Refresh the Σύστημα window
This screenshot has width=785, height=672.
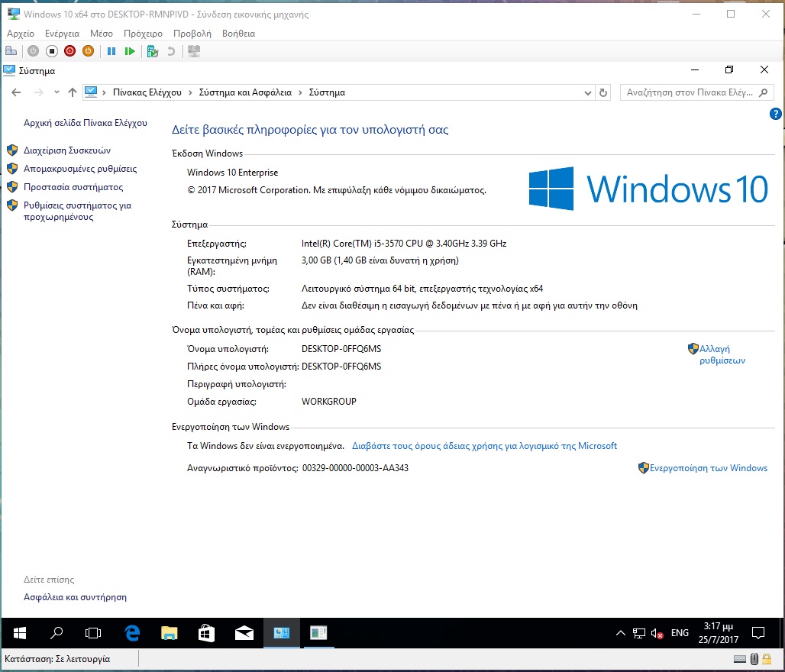tap(603, 92)
